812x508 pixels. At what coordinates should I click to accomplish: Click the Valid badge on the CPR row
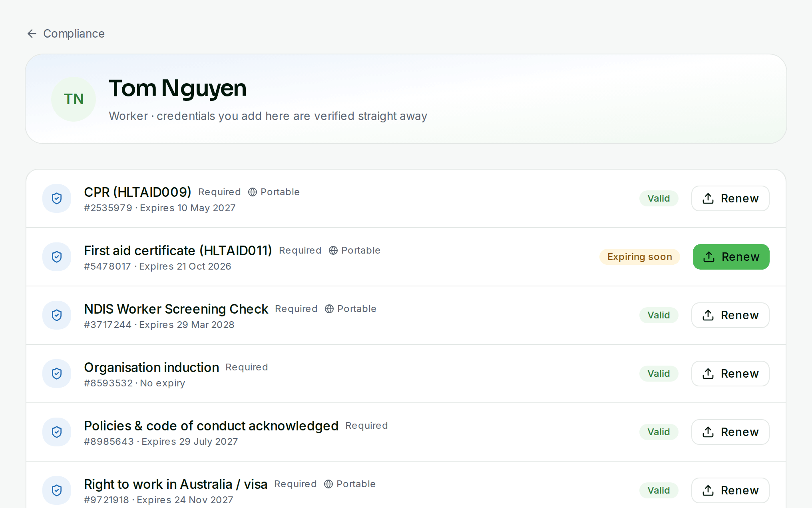click(x=659, y=198)
